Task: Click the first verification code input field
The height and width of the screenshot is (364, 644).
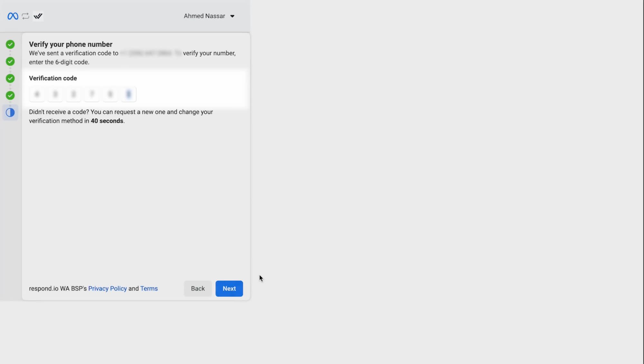Action: (x=37, y=94)
